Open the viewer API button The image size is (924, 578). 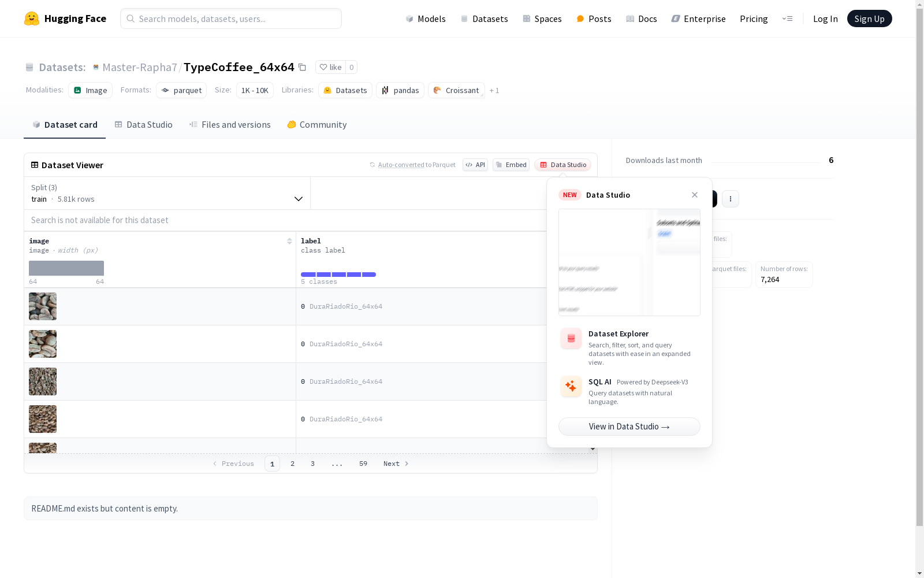pos(475,165)
